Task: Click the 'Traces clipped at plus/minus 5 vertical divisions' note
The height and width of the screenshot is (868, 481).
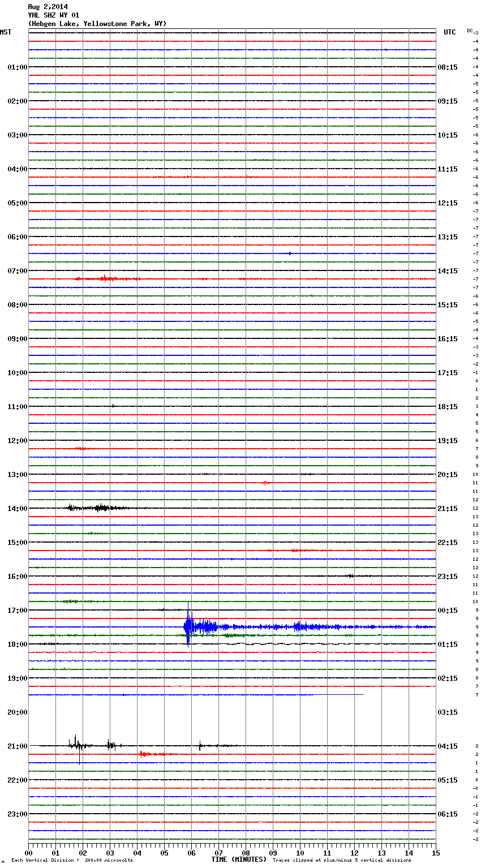Action: tap(342, 860)
